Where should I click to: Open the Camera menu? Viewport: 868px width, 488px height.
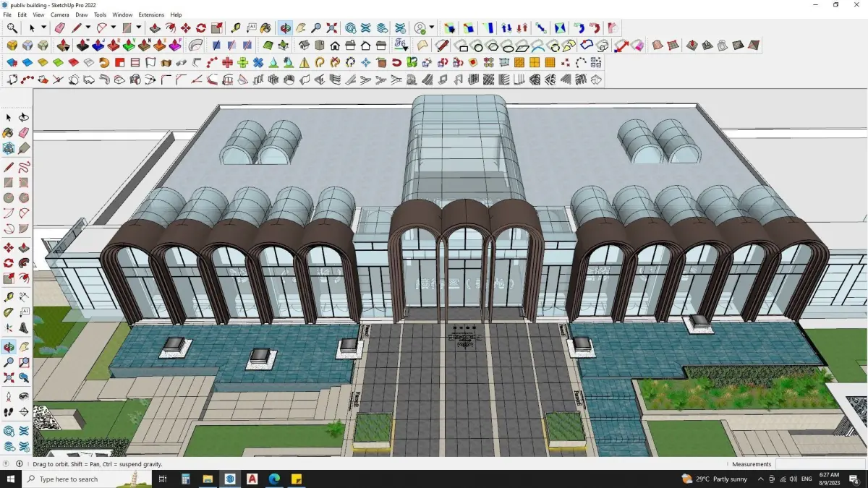(x=60, y=14)
